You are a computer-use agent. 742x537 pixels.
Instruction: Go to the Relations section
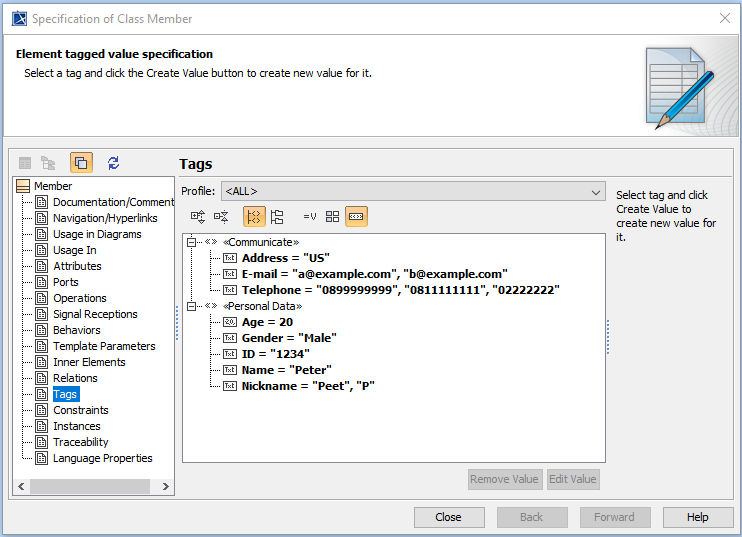[75, 378]
